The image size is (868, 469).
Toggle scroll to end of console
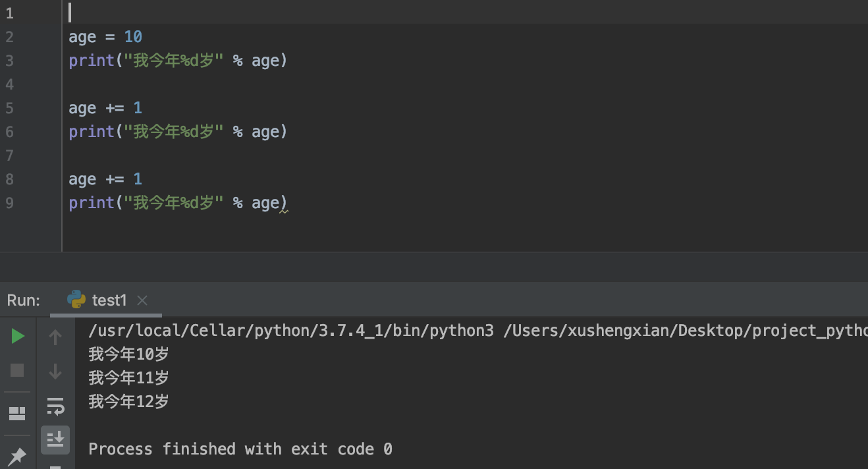coord(55,439)
